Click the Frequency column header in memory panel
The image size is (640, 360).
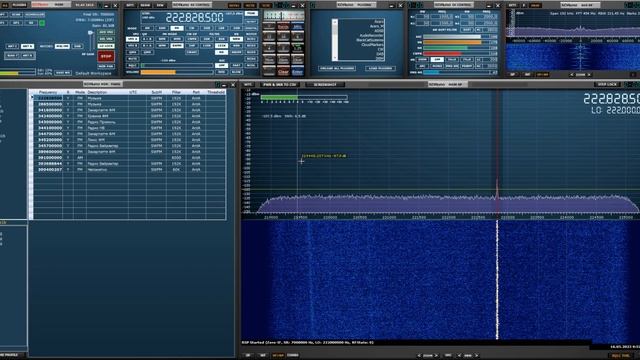click(48, 92)
